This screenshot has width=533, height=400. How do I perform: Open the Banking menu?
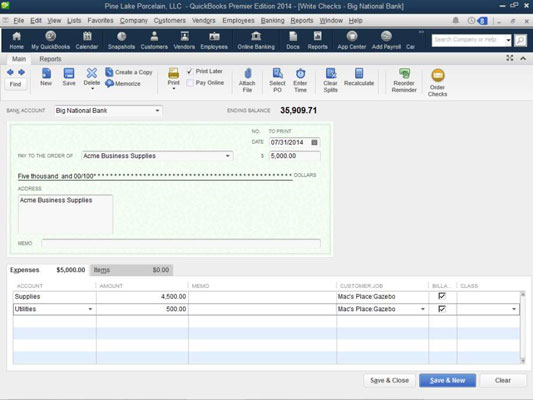pos(272,21)
